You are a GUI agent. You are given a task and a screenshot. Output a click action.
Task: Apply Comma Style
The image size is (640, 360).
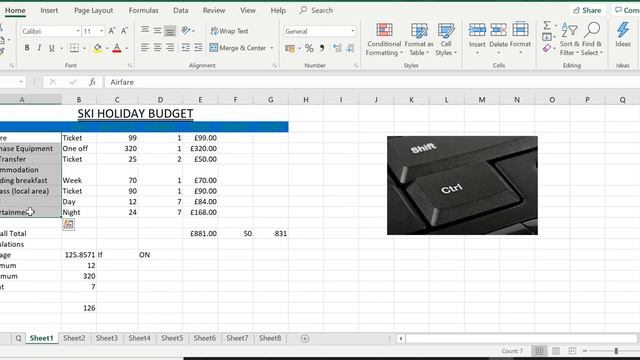[x=322, y=49]
